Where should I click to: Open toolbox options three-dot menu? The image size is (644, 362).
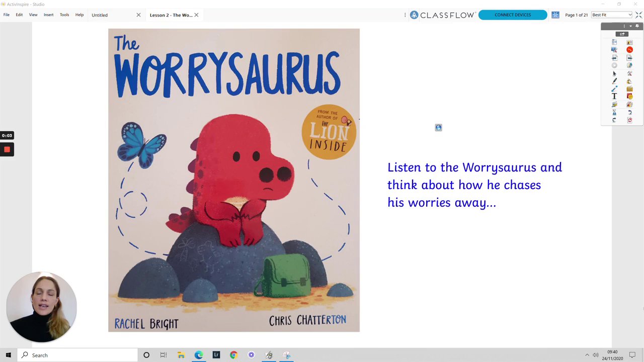pos(624,26)
